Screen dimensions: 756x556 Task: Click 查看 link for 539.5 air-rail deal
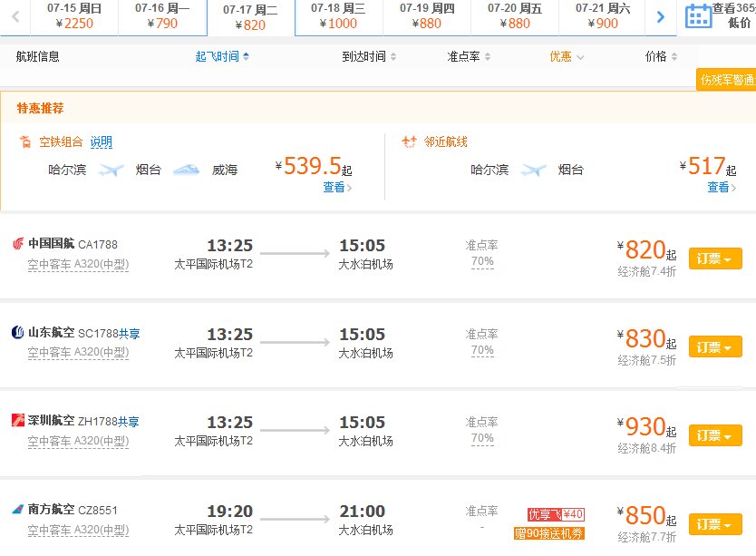coord(337,188)
